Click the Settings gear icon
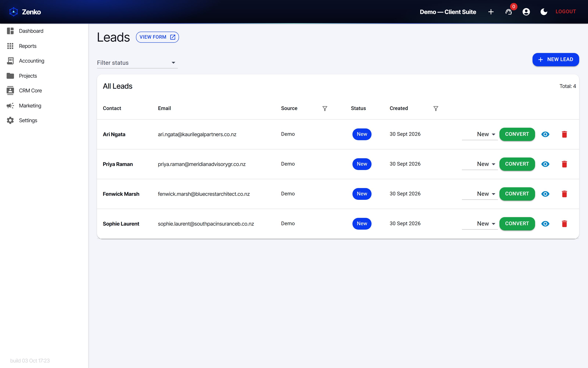588x368 pixels. point(10,121)
